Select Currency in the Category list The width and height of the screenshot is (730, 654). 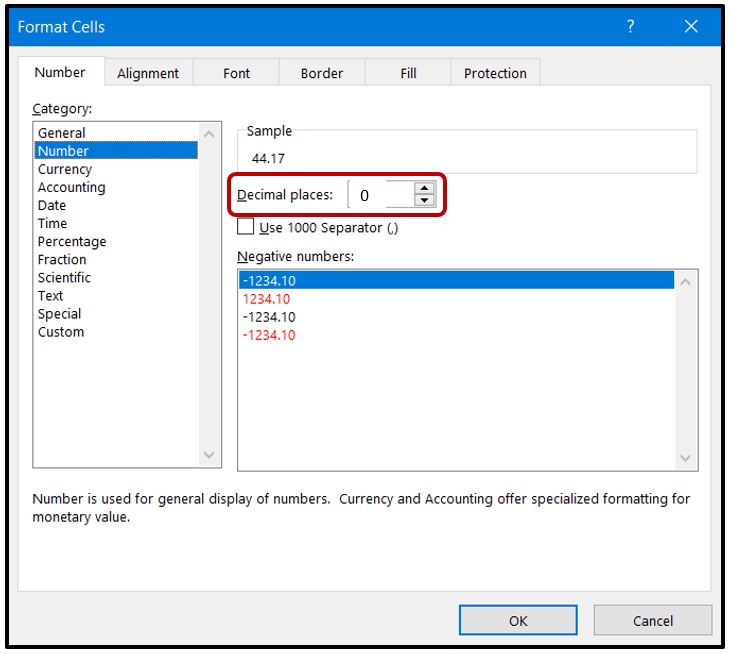[x=65, y=169]
